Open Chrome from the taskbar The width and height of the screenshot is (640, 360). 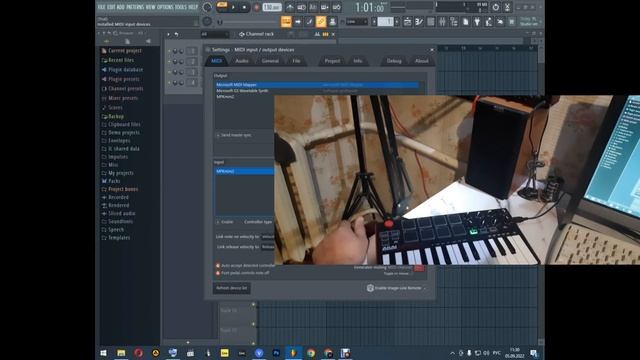tap(311, 353)
